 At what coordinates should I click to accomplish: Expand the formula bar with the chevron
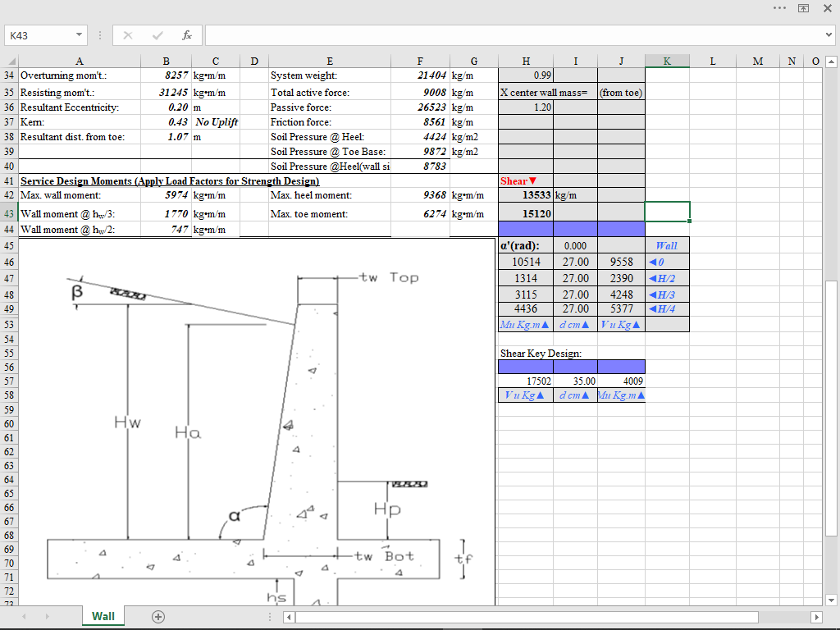point(829,35)
